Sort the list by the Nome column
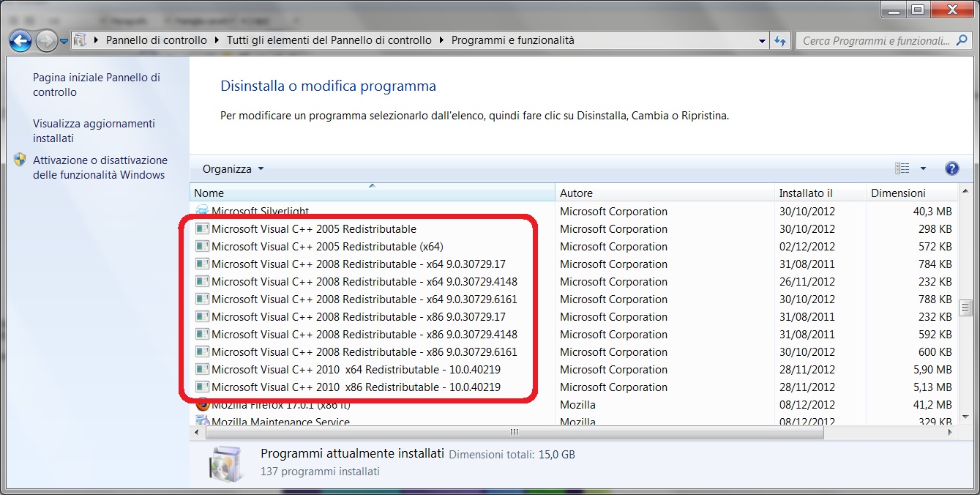Screen dimensions: 980x495 pos(373,193)
